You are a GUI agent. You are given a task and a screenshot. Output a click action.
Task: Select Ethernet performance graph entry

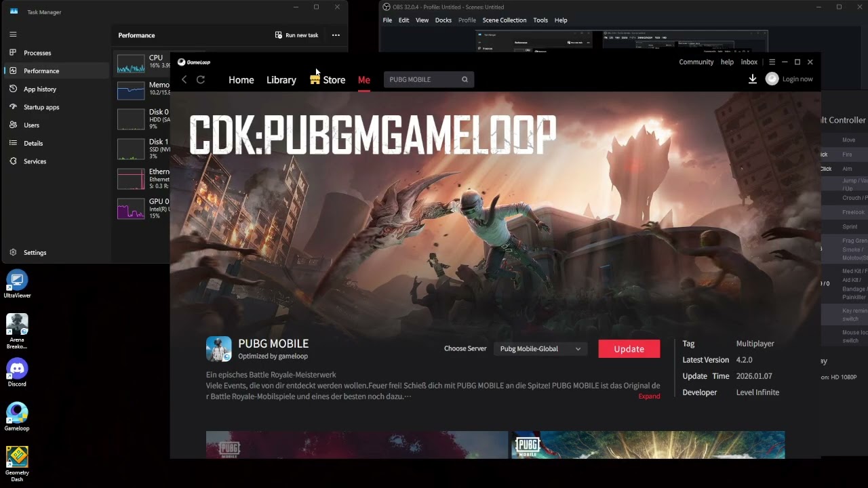click(x=143, y=178)
